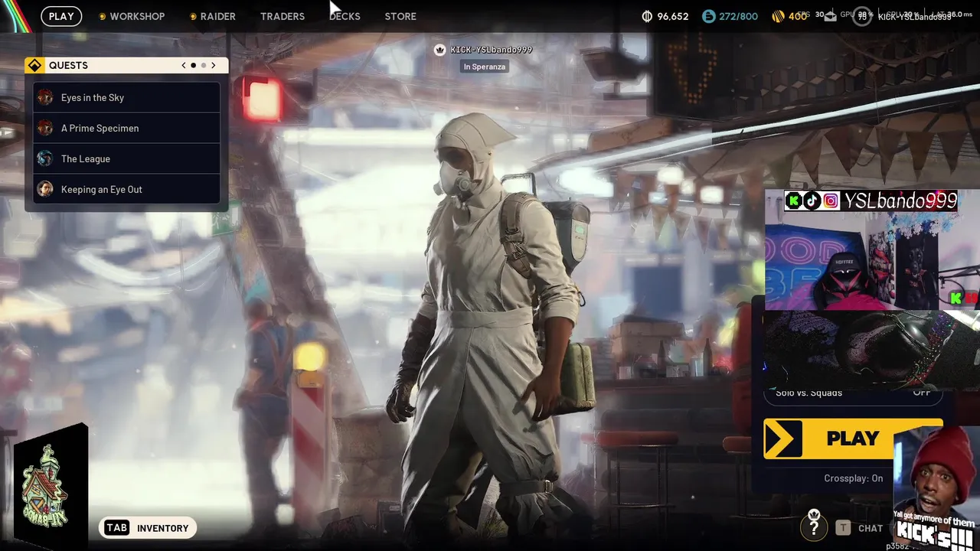Open the mail envelope icon

pos(831,17)
